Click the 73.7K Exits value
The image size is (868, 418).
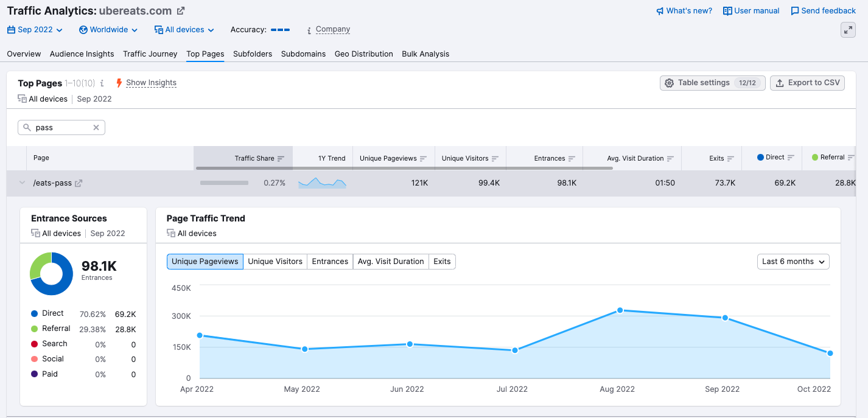pyautogui.click(x=725, y=183)
